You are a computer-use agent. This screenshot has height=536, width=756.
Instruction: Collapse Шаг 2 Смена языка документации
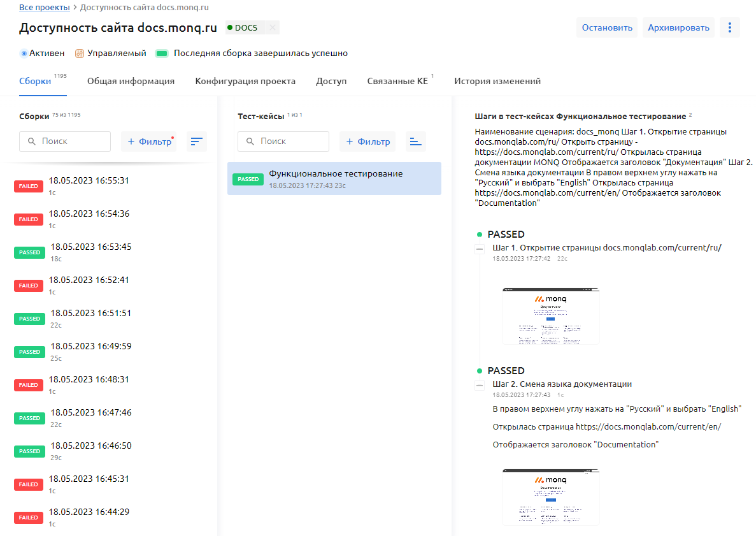(480, 385)
